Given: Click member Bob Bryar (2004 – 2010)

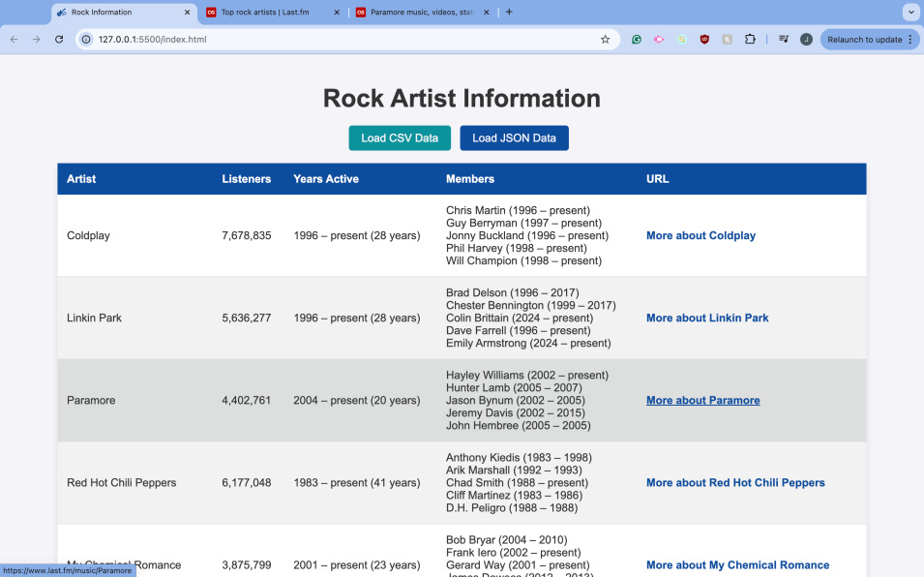Looking at the screenshot, I should [x=507, y=540].
